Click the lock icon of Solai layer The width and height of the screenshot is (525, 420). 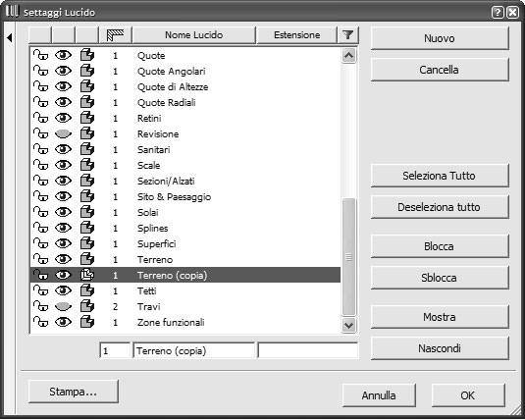(x=40, y=212)
